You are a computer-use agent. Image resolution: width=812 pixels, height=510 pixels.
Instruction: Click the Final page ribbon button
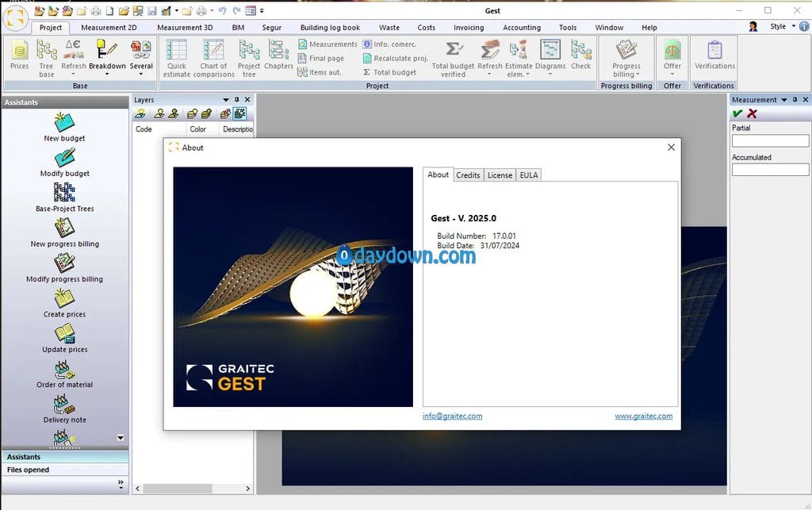(321, 59)
